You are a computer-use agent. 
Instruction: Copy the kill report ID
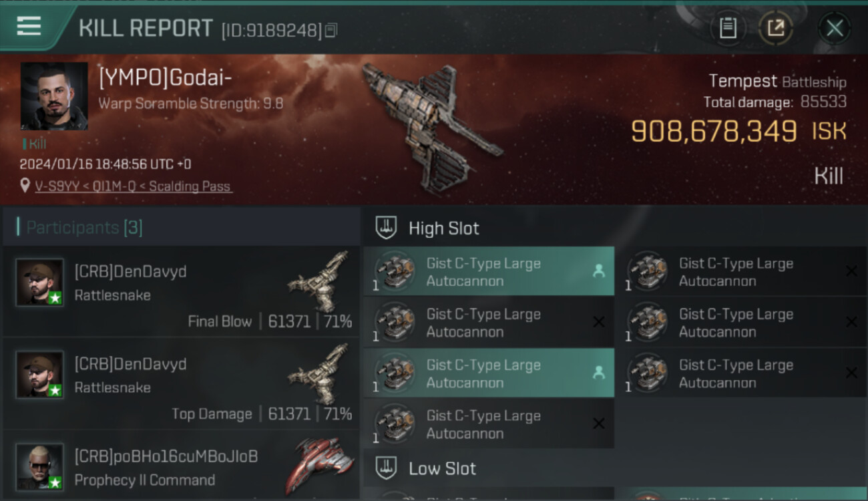tap(331, 30)
